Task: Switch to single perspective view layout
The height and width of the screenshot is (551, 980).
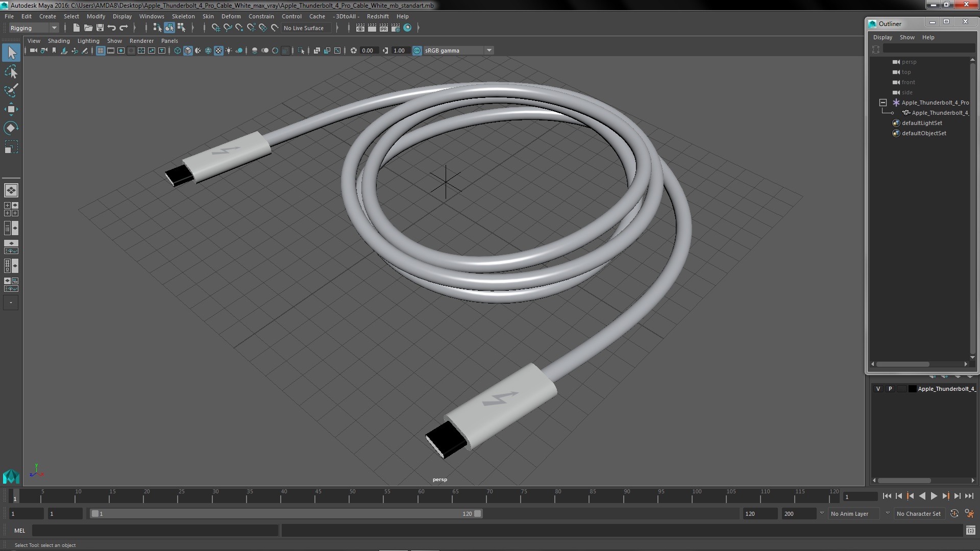Action: [11, 190]
